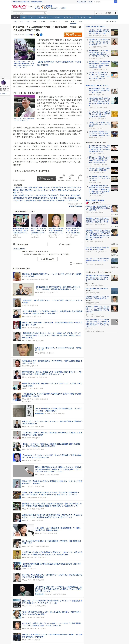This screenshot has width=129, height=644.
Task: Open the settings gear icon
Action: coord(115,13)
